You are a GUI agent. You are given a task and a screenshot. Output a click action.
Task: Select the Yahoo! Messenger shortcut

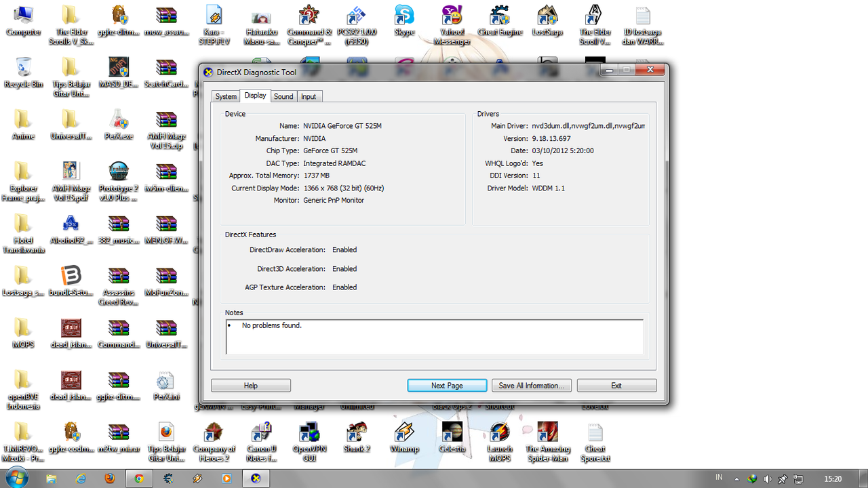(x=452, y=25)
